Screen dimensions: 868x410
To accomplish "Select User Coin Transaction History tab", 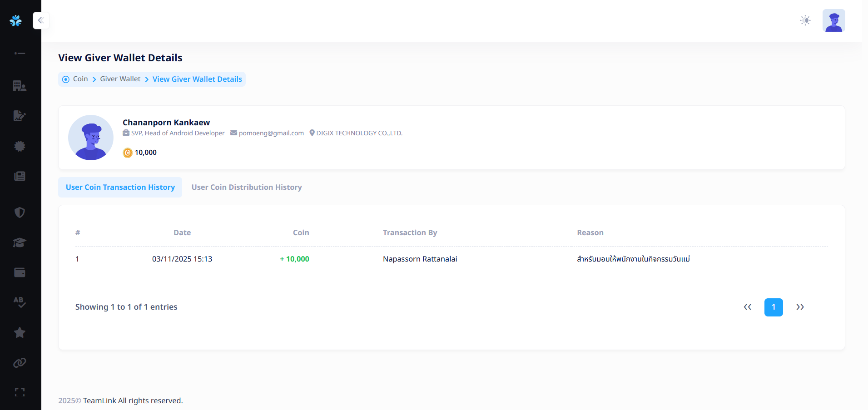I will point(120,188).
